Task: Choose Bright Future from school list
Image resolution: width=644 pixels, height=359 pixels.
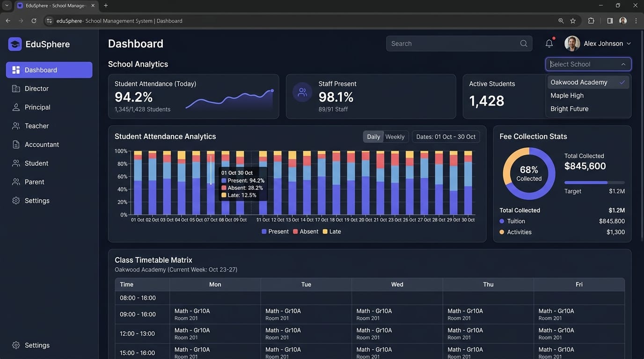Action: [588, 108]
